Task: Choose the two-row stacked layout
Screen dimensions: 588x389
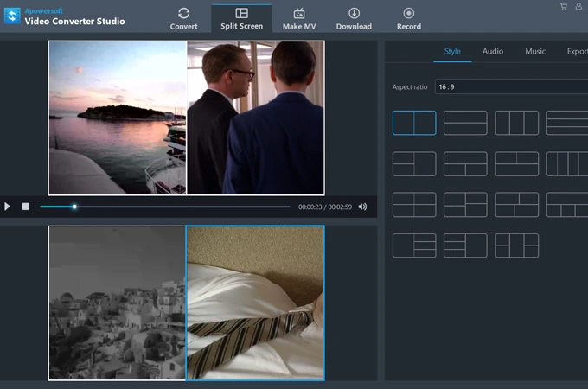Action: [x=465, y=123]
